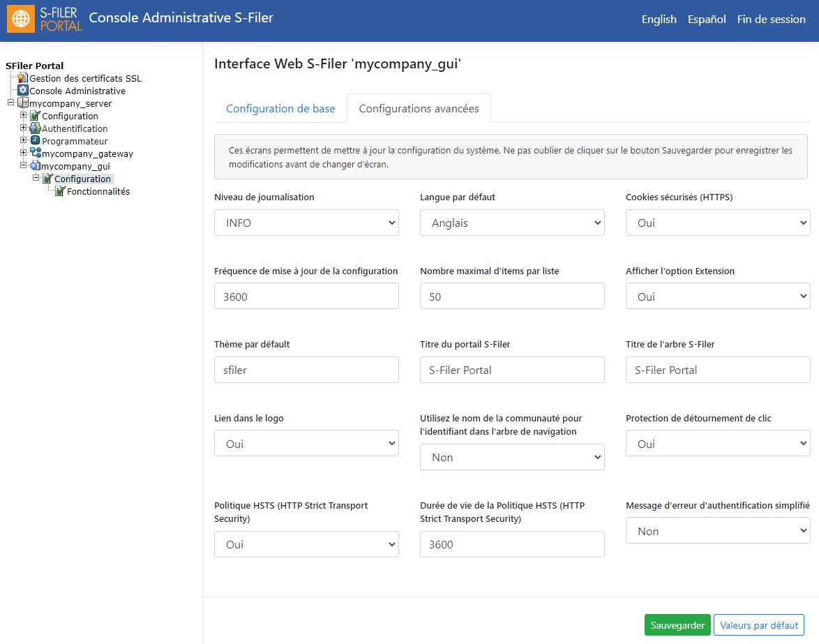Select Console Administrative tree item
This screenshot has height=644, width=819.
(77, 91)
